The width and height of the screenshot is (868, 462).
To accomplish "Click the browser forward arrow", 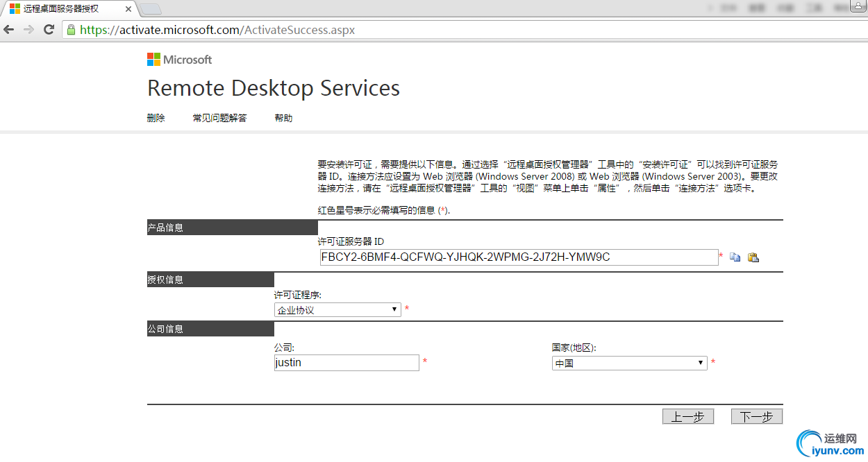I will [29, 30].
